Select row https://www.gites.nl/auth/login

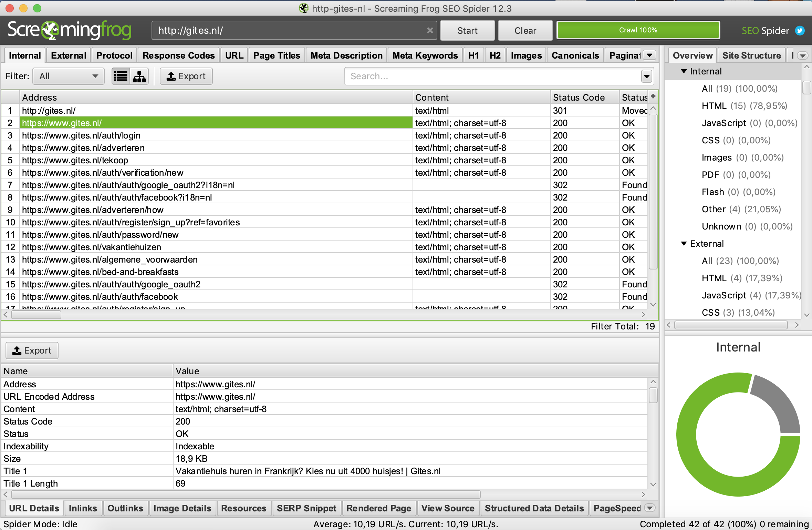tap(324, 135)
